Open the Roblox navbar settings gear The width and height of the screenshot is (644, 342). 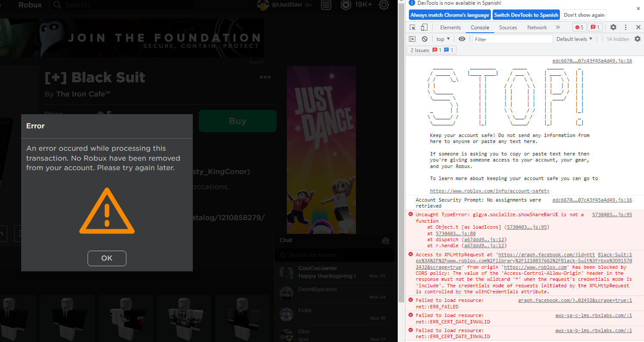pos(383,6)
